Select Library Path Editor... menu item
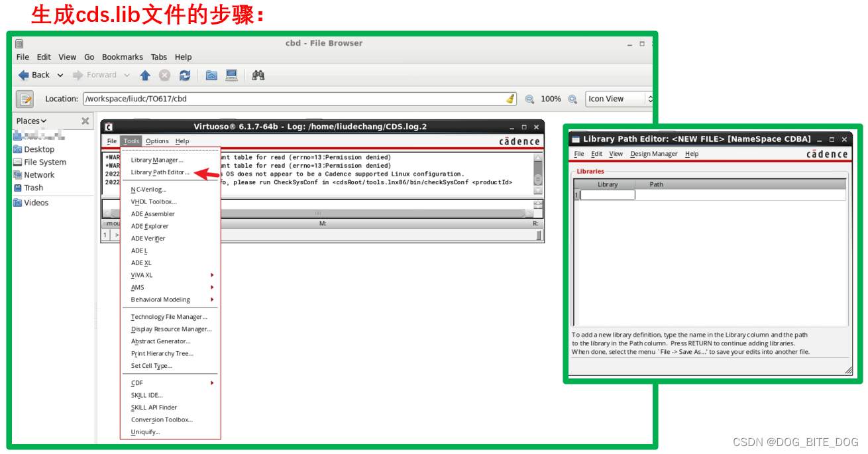 pos(160,172)
